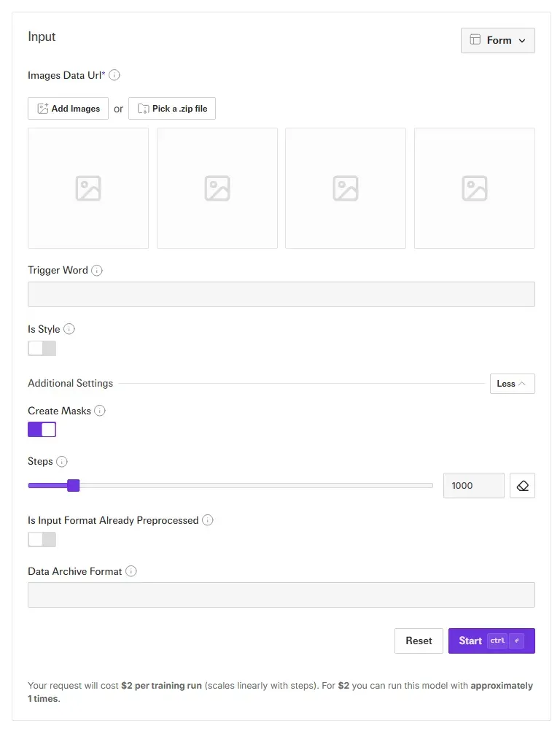Click eraser icon to reset Steps value
The height and width of the screenshot is (731, 560).
tap(522, 486)
